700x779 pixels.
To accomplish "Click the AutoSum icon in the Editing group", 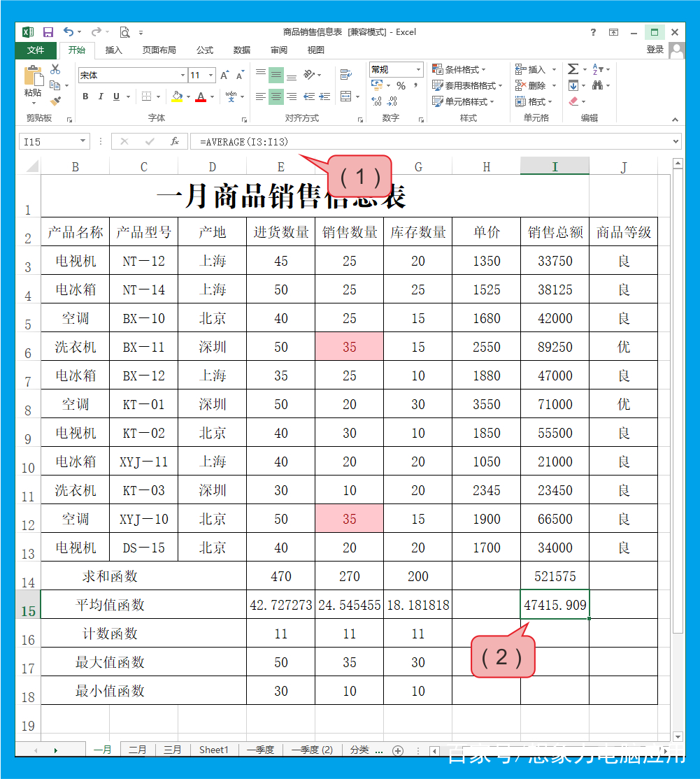I will pos(573,69).
